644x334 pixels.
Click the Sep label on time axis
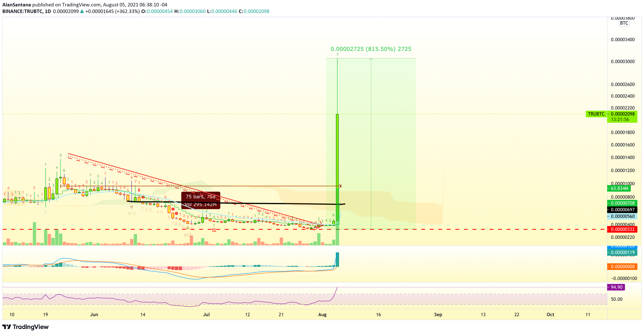click(438, 315)
